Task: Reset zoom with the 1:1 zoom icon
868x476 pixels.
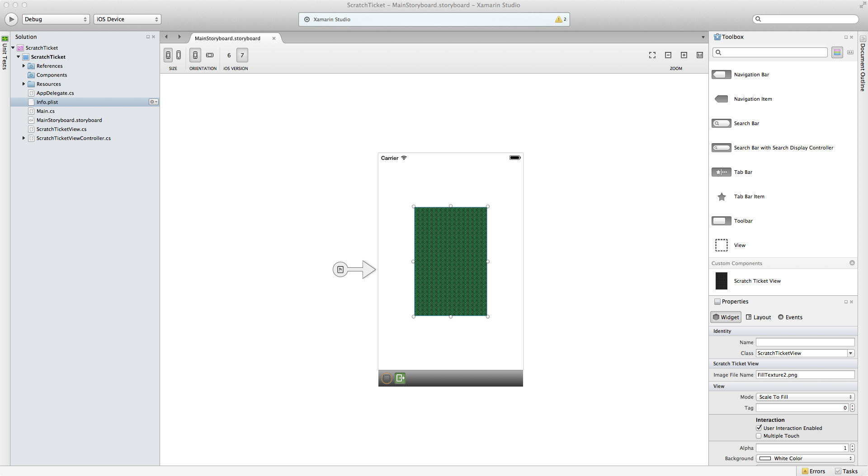Action: click(699, 55)
